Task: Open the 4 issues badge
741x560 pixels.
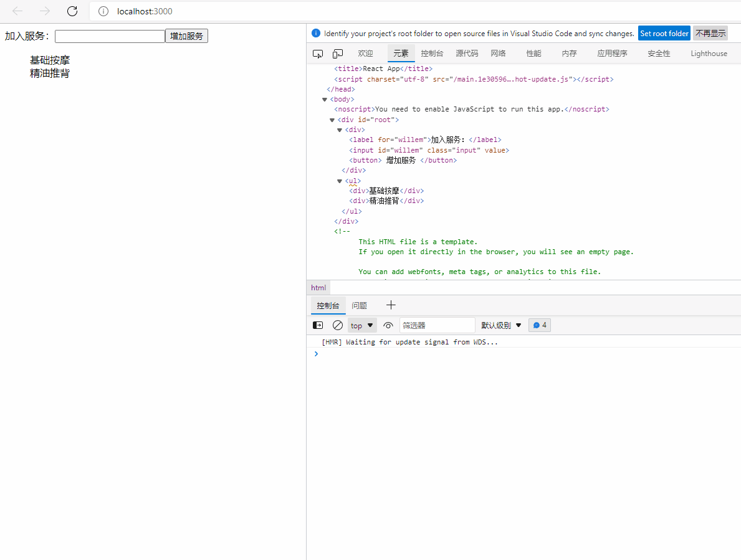Action: 540,325
